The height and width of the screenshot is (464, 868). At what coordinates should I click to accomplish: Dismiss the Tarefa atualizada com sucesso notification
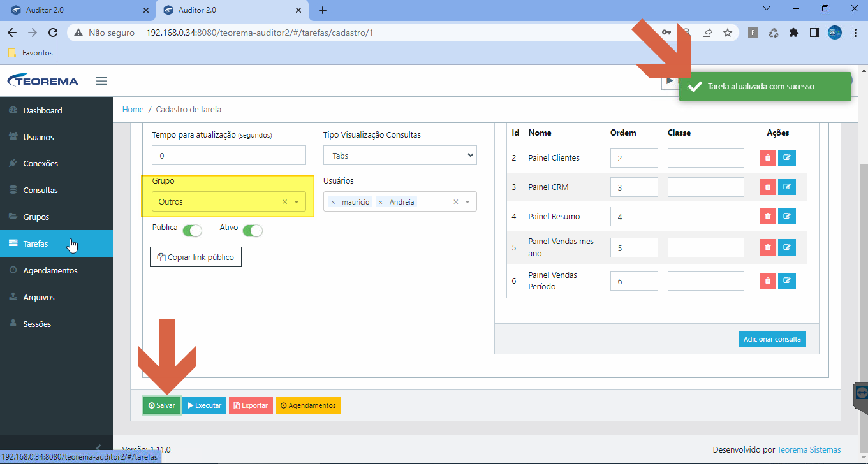click(765, 87)
